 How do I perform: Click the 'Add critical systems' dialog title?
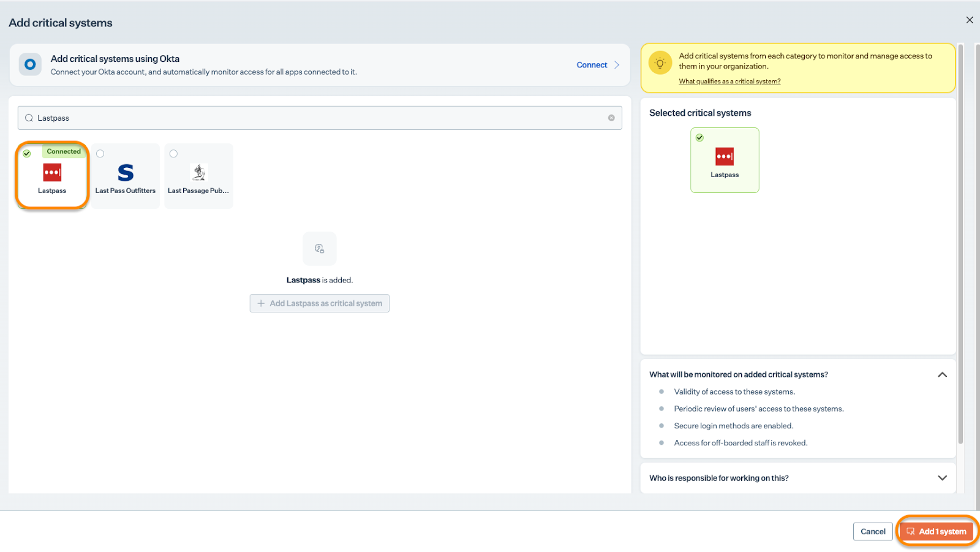61,23
